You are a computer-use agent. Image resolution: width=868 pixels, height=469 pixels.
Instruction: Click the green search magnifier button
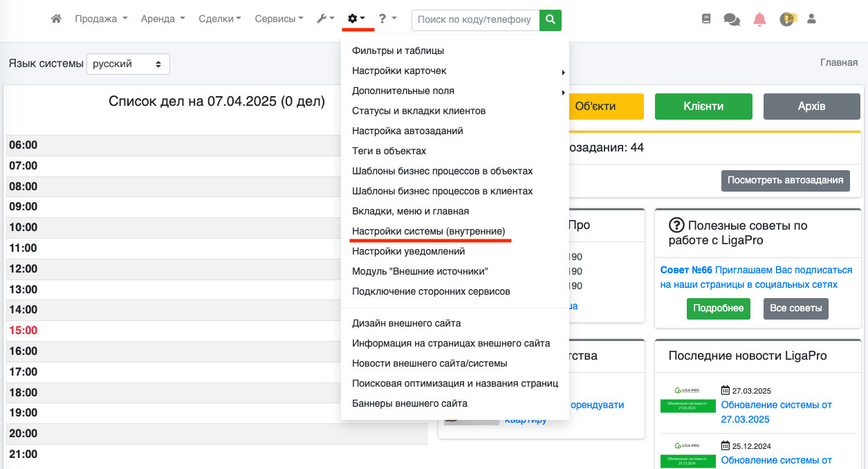pyautogui.click(x=551, y=20)
